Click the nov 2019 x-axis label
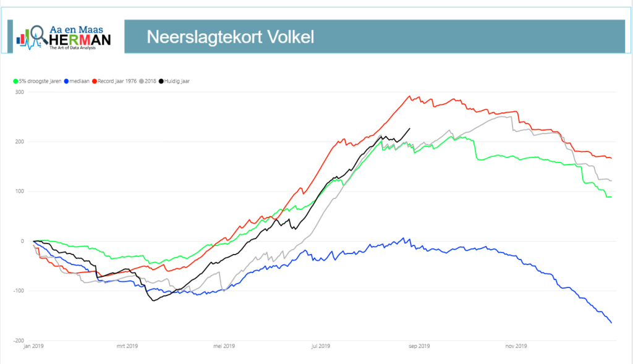Screen dimensions: 633x364 click(x=516, y=346)
